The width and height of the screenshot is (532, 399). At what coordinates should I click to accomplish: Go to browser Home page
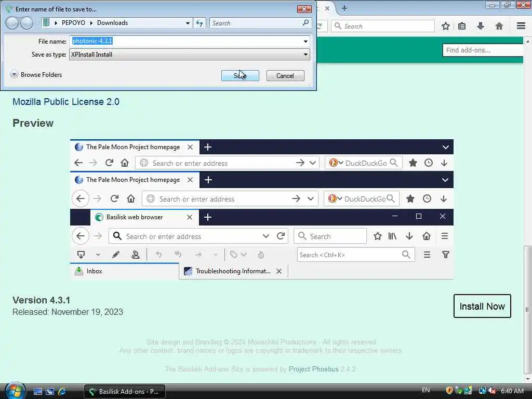(499, 26)
